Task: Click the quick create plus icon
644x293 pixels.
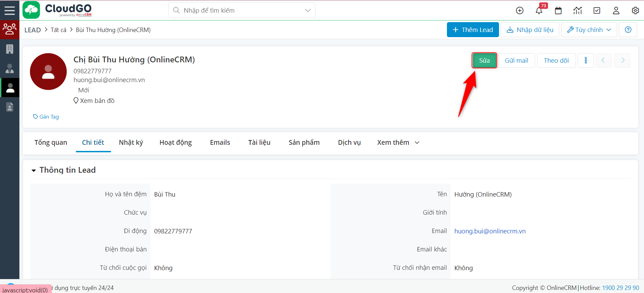Action: point(519,11)
